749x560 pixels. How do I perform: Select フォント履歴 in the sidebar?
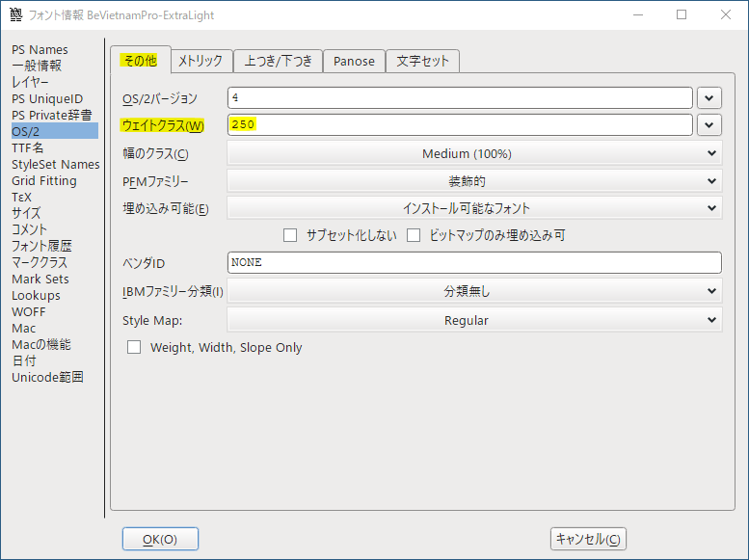pos(41,246)
